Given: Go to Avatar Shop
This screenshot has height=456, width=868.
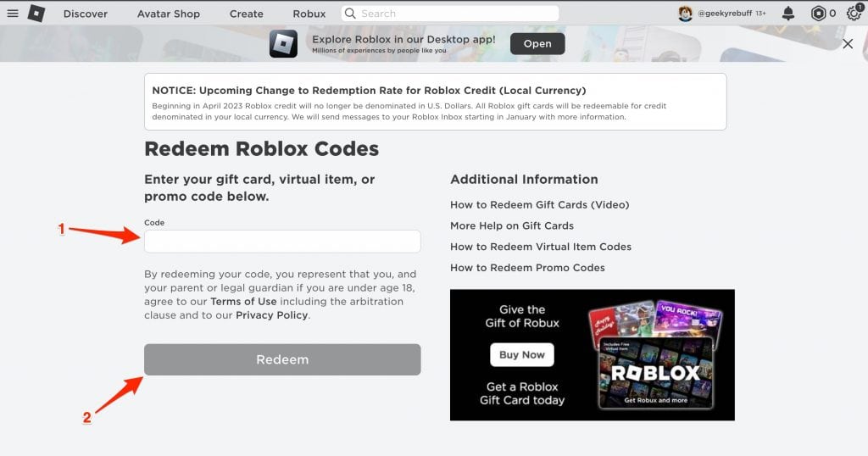Looking at the screenshot, I should pos(169,14).
